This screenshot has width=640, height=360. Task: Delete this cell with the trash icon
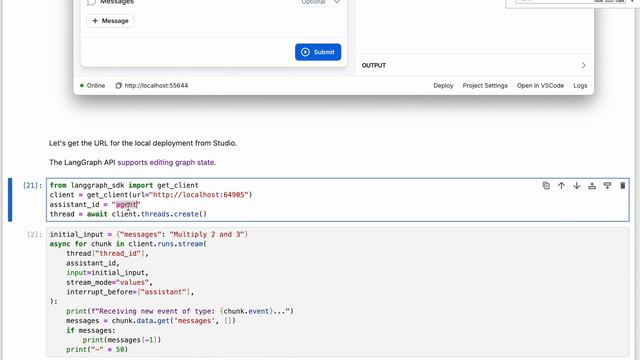pos(622,186)
